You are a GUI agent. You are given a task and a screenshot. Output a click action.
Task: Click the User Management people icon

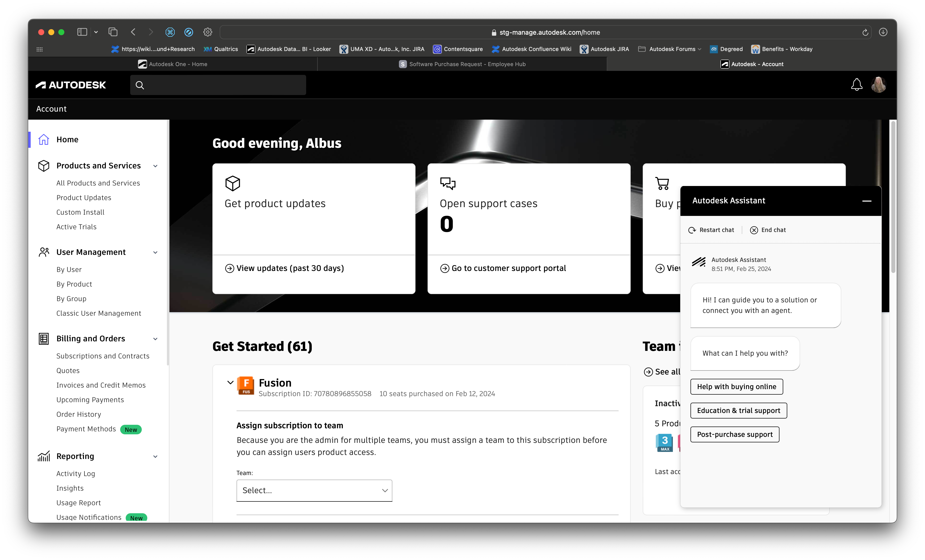(44, 252)
